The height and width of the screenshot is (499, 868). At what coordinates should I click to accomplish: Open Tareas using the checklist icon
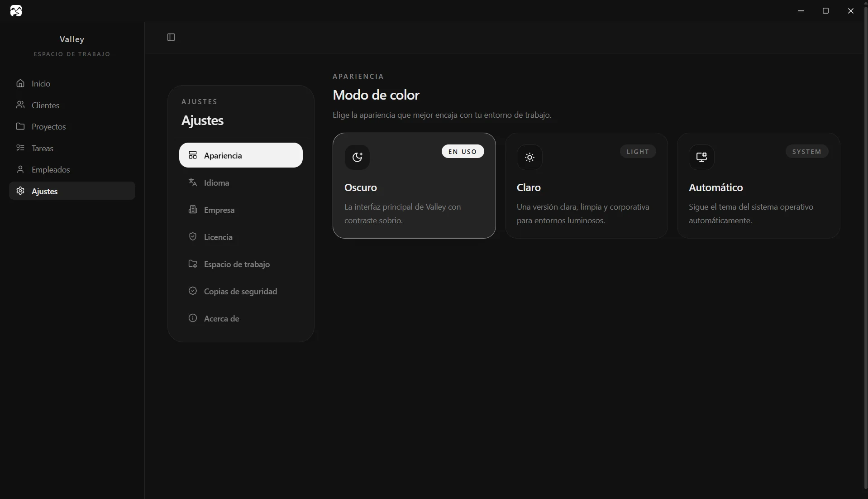pyautogui.click(x=20, y=148)
